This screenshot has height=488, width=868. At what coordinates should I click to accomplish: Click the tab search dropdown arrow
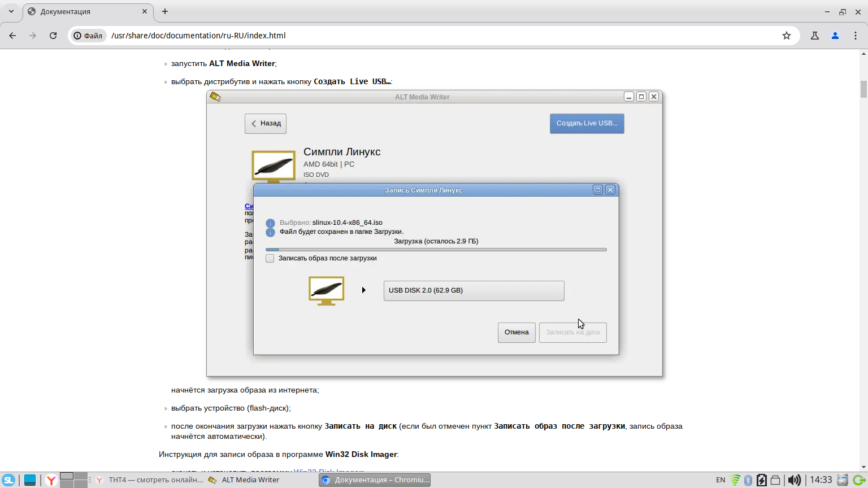pos(11,11)
